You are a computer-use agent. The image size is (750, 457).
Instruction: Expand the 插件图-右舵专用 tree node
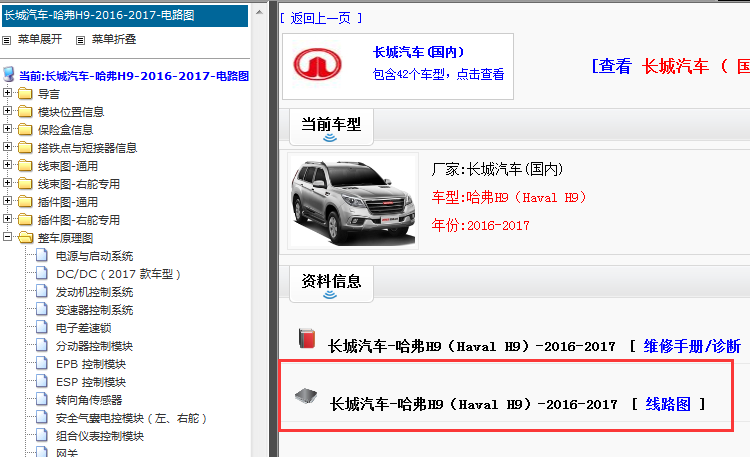point(7,219)
